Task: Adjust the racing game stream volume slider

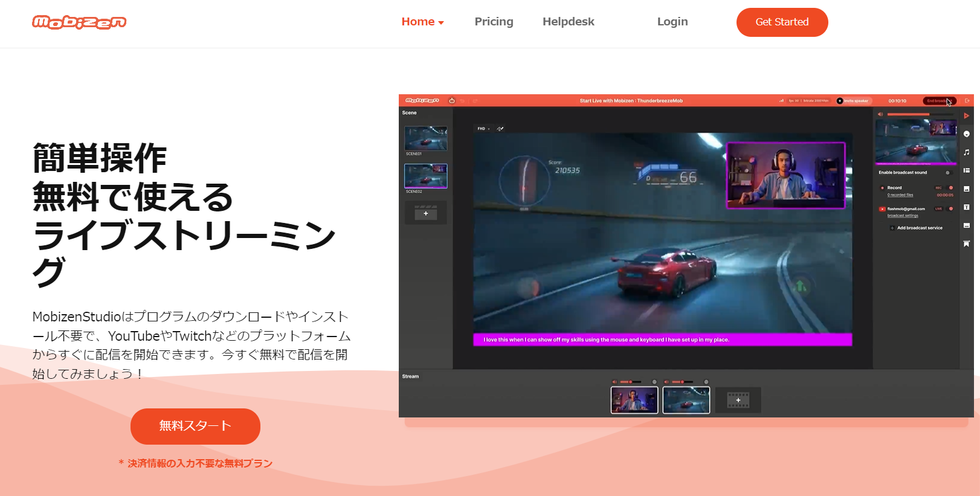Action: click(682, 382)
